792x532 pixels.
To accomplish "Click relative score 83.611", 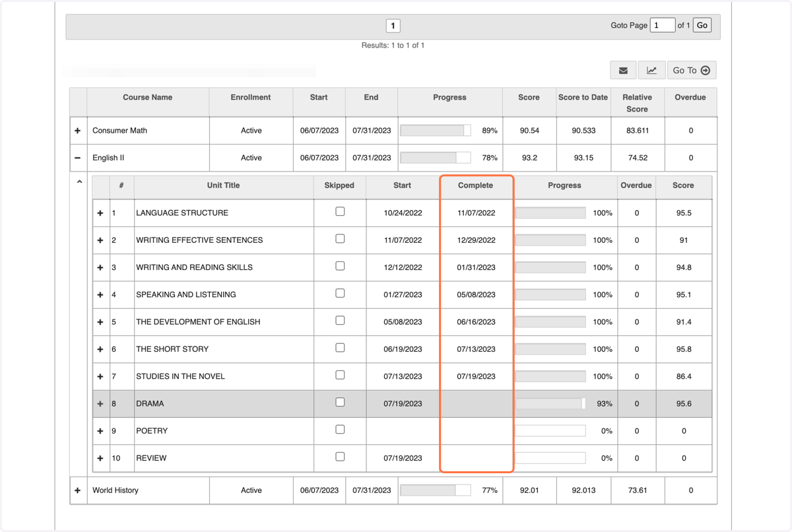I will pyautogui.click(x=638, y=131).
